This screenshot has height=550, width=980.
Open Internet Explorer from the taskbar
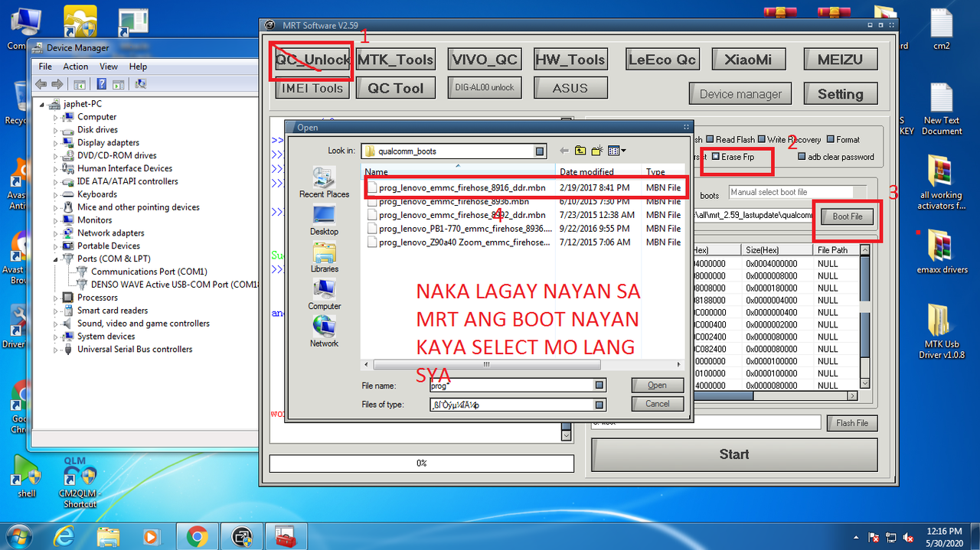coord(63,535)
